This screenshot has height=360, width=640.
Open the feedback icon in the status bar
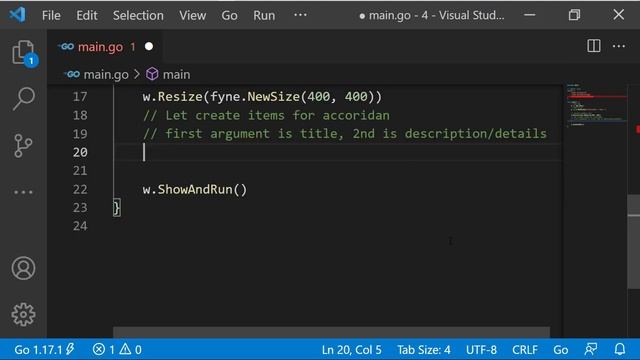tap(591, 349)
